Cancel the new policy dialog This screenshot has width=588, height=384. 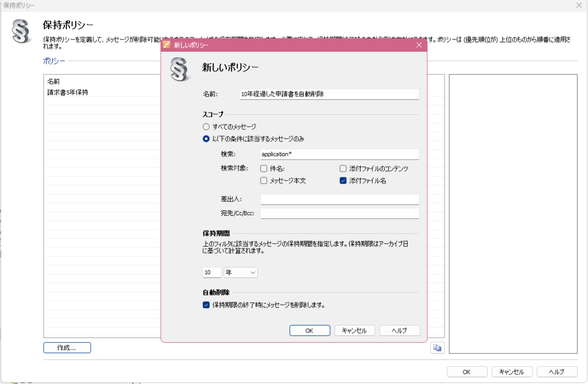(354, 330)
